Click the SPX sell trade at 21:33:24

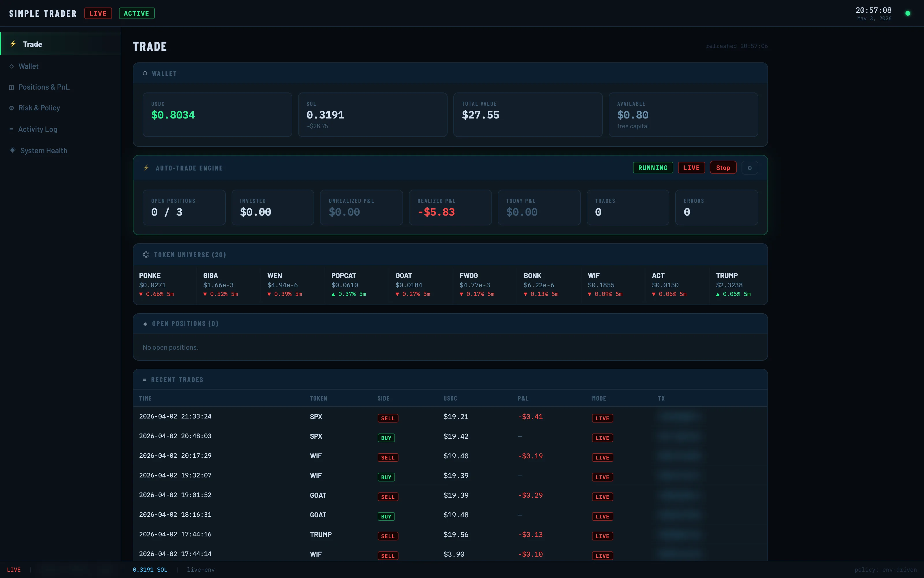click(450, 417)
